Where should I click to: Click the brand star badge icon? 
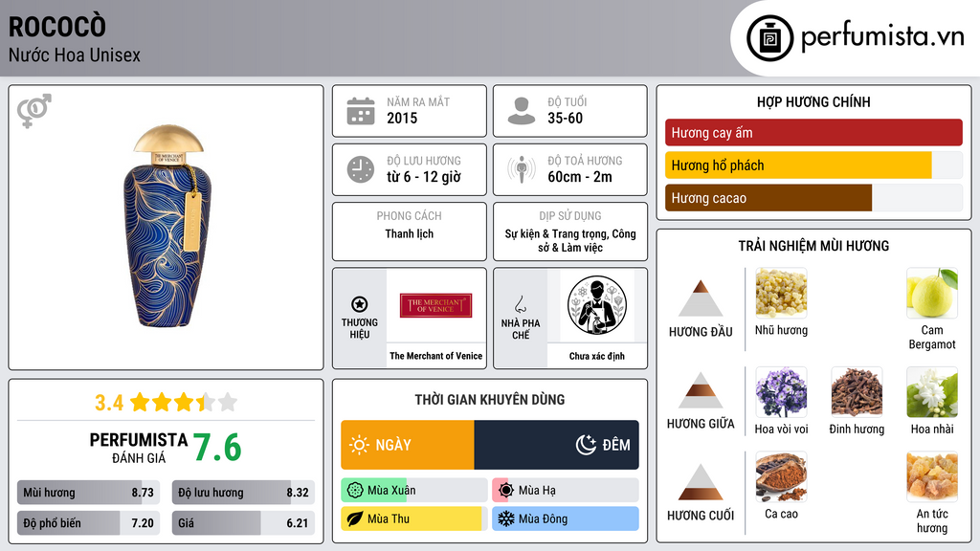[x=360, y=304]
